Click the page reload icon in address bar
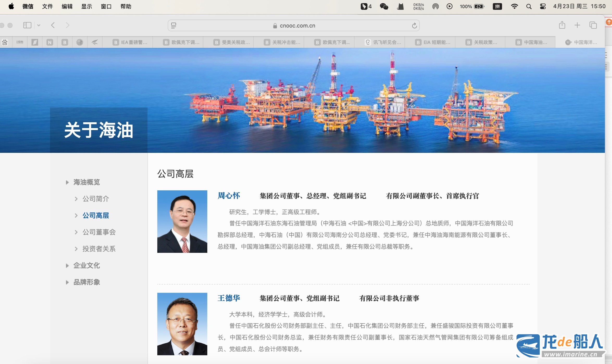 414,26
